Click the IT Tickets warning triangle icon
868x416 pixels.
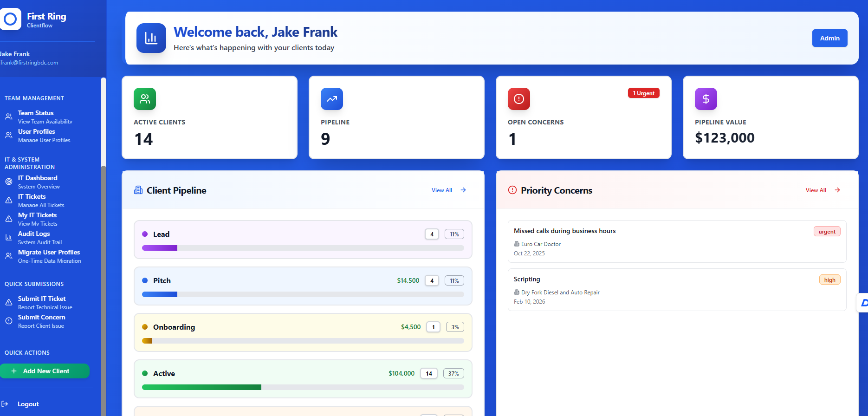(9, 200)
